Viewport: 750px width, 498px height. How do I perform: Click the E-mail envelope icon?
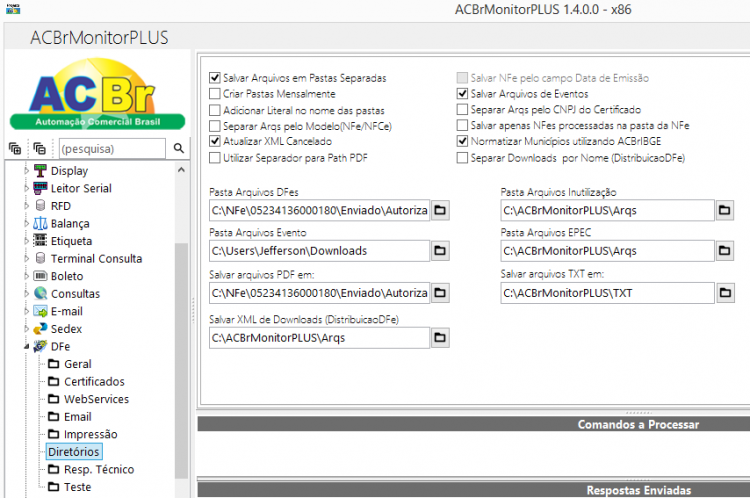[x=40, y=311]
